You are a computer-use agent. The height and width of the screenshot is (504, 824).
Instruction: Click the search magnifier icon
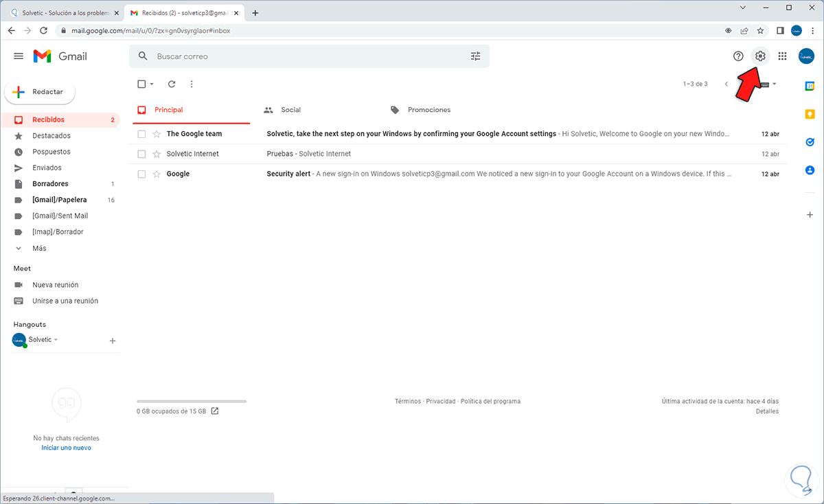[143, 56]
